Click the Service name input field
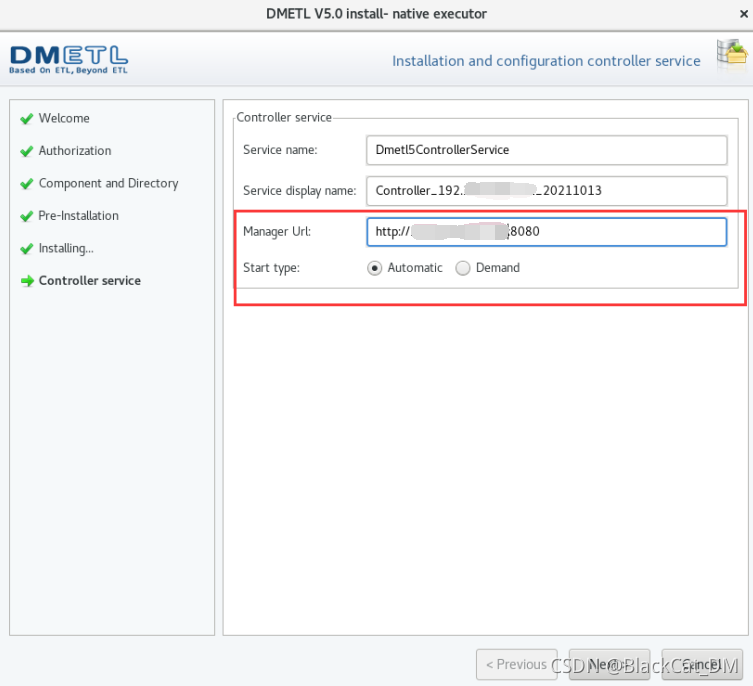This screenshot has width=753, height=686. point(547,150)
